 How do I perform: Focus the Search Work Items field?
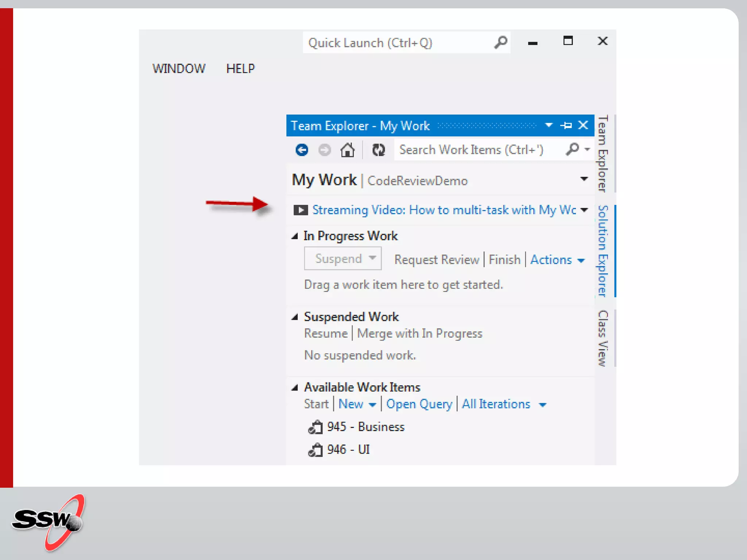(474, 150)
